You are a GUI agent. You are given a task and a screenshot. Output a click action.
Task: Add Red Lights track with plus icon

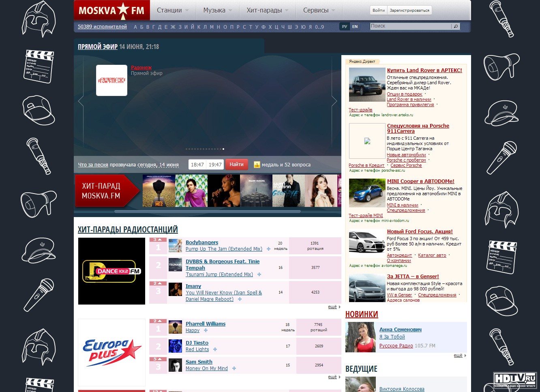point(215,349)
